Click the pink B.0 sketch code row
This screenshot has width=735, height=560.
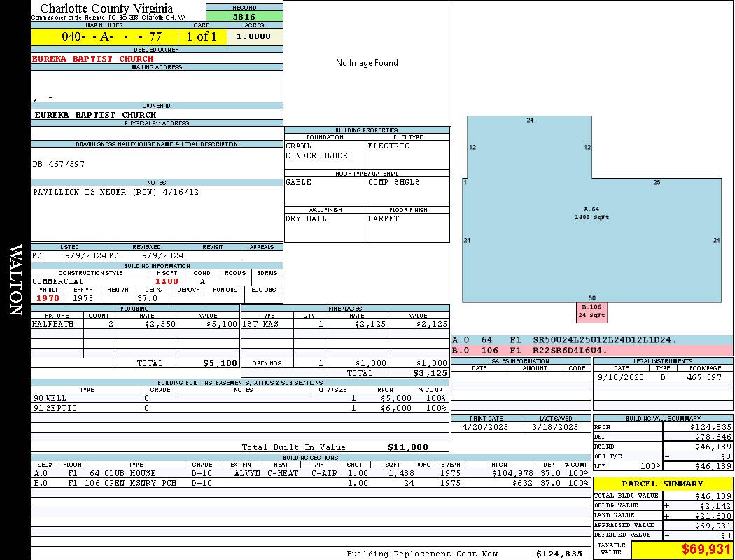(592, 350)
